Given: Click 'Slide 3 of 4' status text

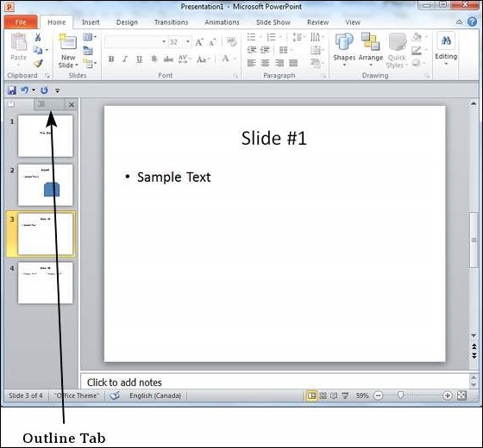Looking at the screenshot, I should coord(26,395).
